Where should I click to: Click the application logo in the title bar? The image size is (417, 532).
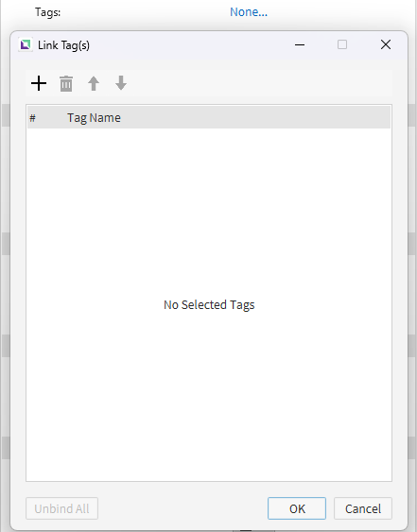[x=26, y=44]
